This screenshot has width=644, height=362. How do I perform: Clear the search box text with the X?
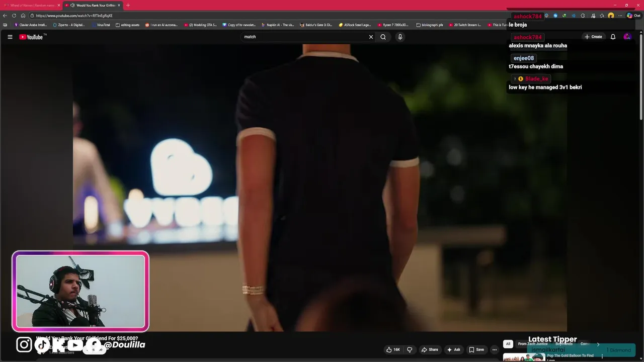[x=371, y=37]
